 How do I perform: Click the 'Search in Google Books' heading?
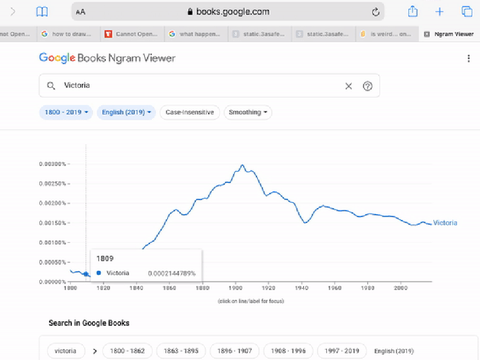pos(89,323)
